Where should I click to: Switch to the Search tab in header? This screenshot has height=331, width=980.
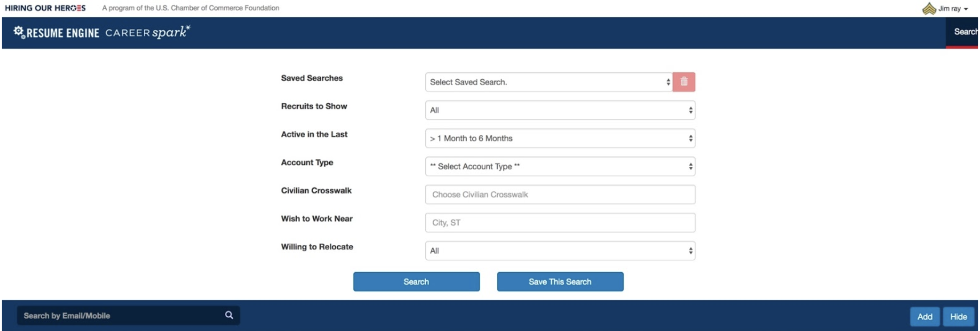[x=963, y=32]
